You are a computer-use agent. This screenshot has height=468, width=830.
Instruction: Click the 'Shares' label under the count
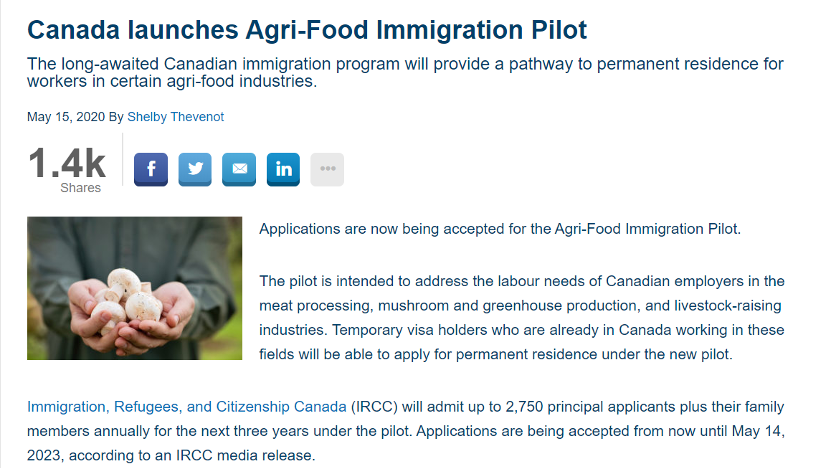(x=80, y=188)
